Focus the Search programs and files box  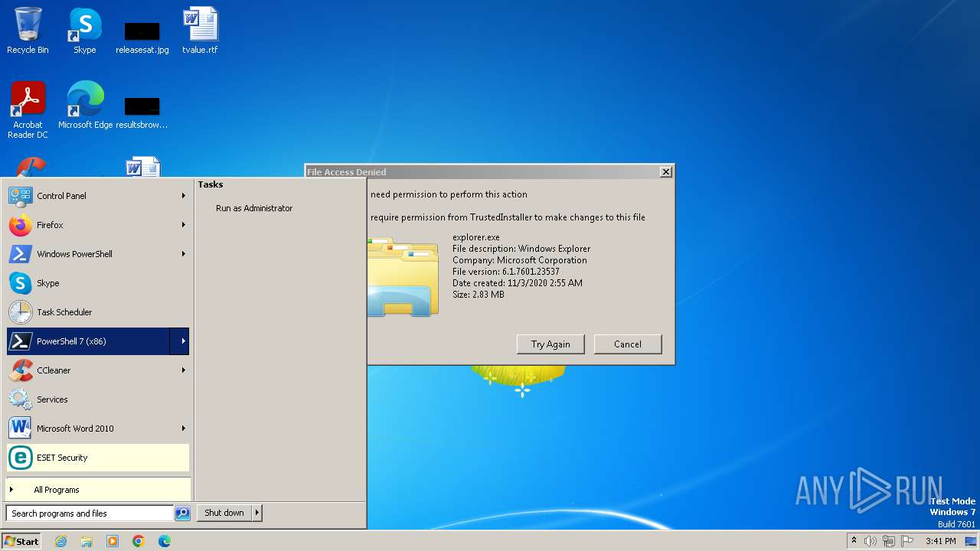click(x=90, y=514)
